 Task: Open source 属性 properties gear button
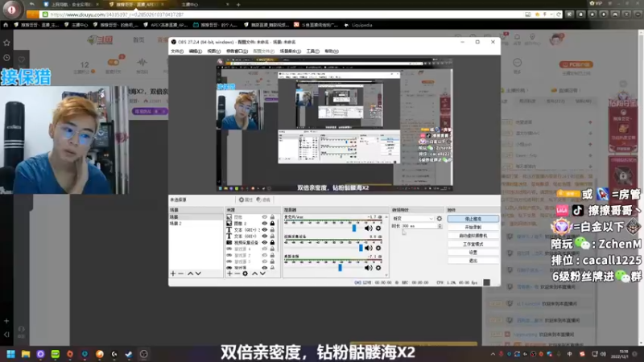[x=246, y=200]
